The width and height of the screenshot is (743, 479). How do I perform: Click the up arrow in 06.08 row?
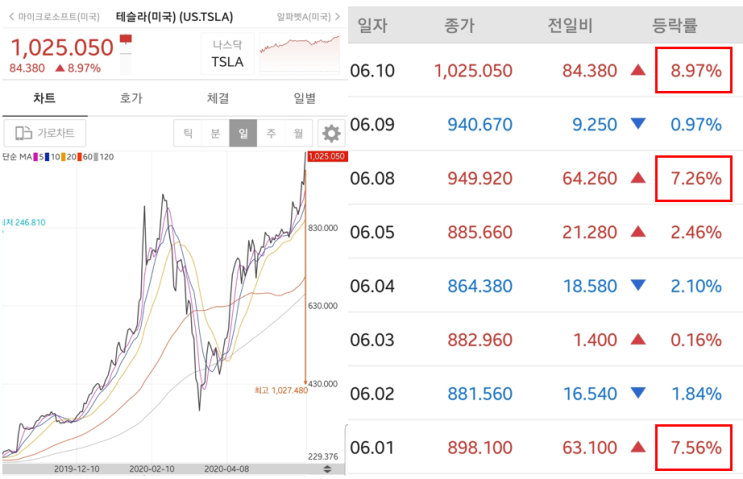[x=638, y=178]
